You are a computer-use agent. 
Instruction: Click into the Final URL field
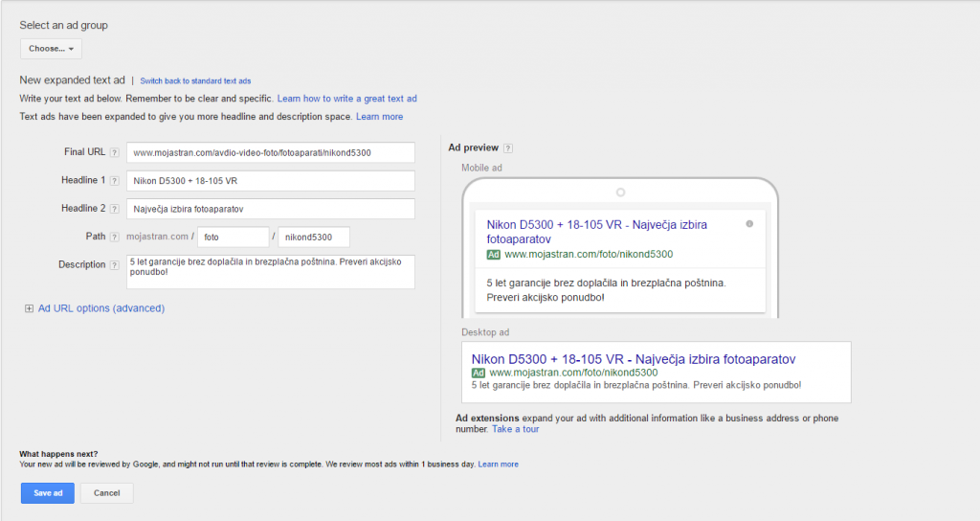tap(270, 152)
